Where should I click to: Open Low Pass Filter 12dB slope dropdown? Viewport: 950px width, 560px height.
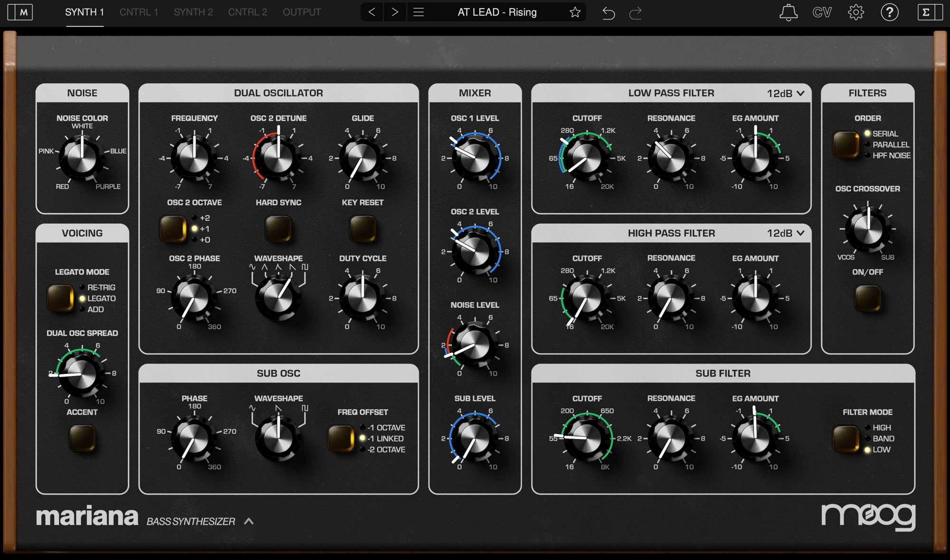point(786,93)
